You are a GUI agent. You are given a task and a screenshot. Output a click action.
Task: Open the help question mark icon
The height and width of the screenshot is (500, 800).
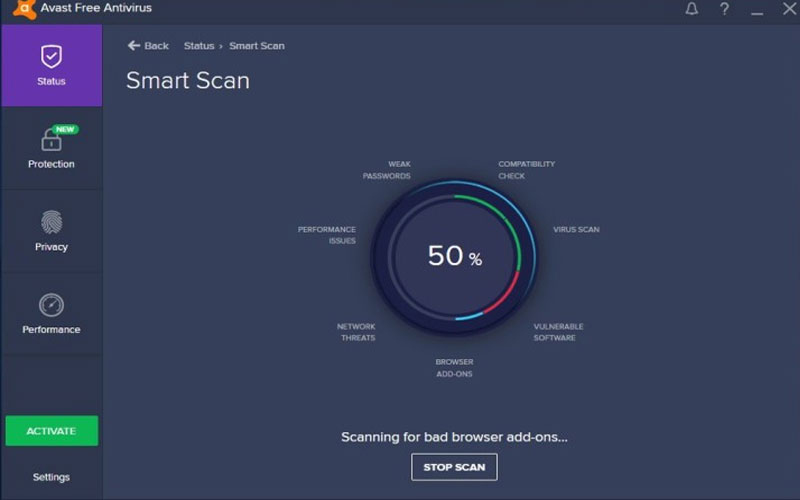tap(724, 9)
